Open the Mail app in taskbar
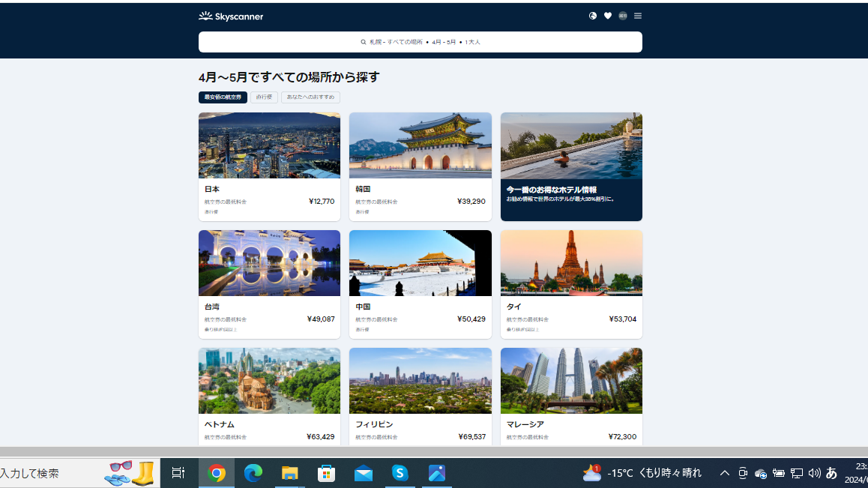 pos(364,473)
